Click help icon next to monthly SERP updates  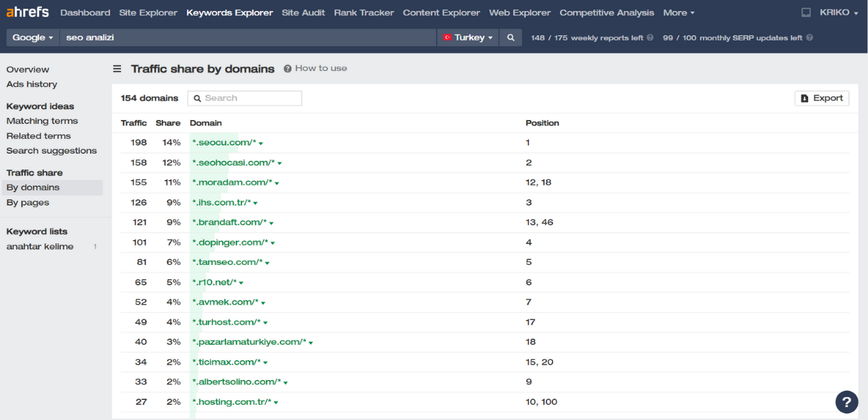(x=809, y=38)
